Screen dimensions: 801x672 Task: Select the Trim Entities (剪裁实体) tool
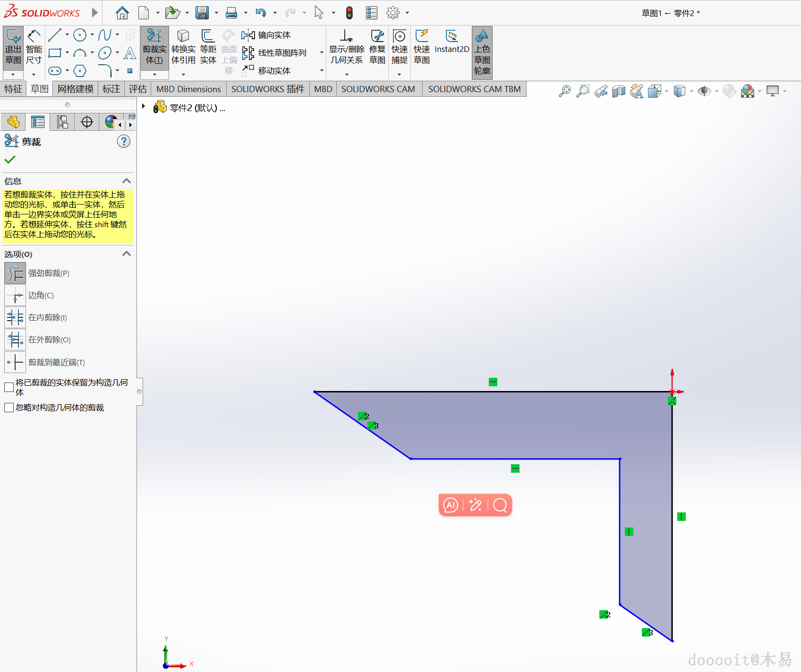coord(154,47)
